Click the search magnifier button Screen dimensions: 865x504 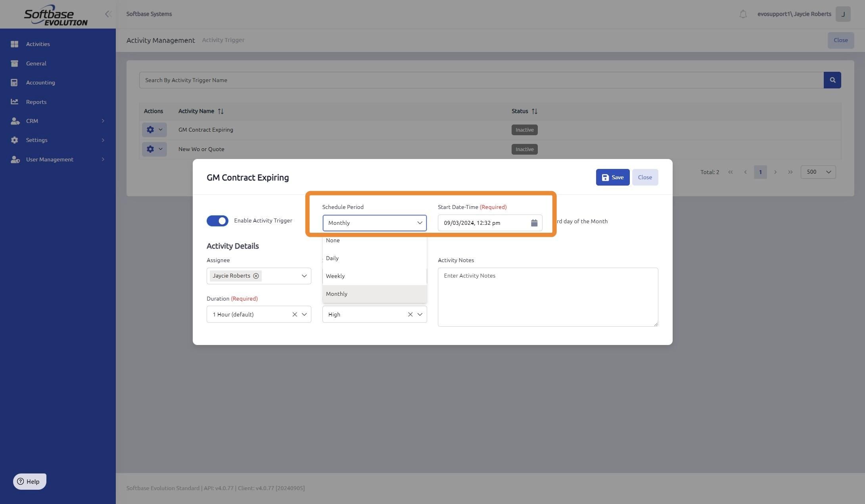pyautogui.click(x=832, y=80)
